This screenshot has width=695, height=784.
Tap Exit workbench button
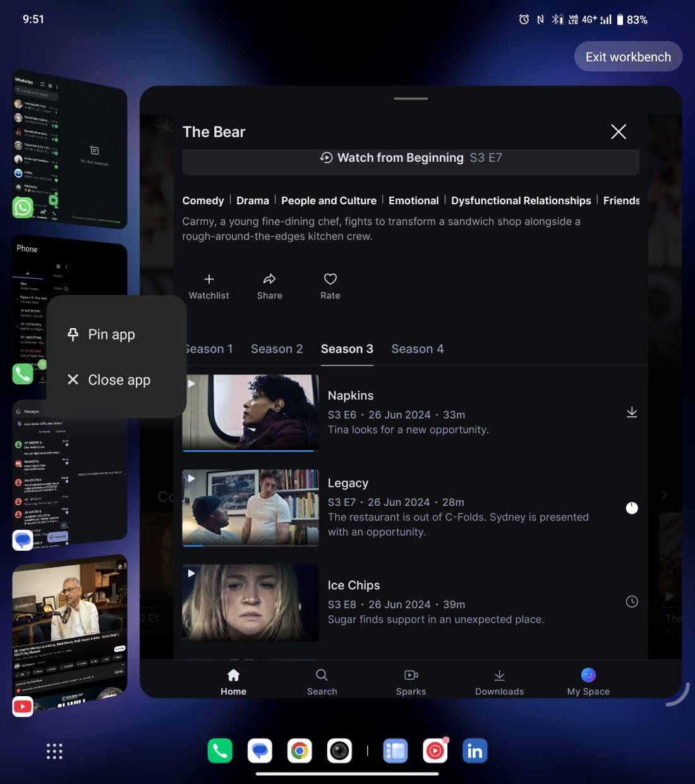click(628, 57)
